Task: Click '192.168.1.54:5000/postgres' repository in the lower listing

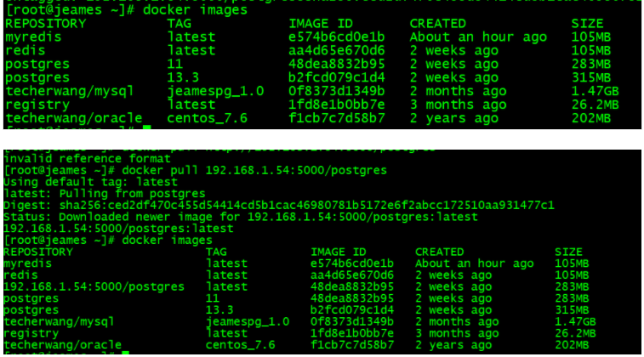Action: point(94,286)
